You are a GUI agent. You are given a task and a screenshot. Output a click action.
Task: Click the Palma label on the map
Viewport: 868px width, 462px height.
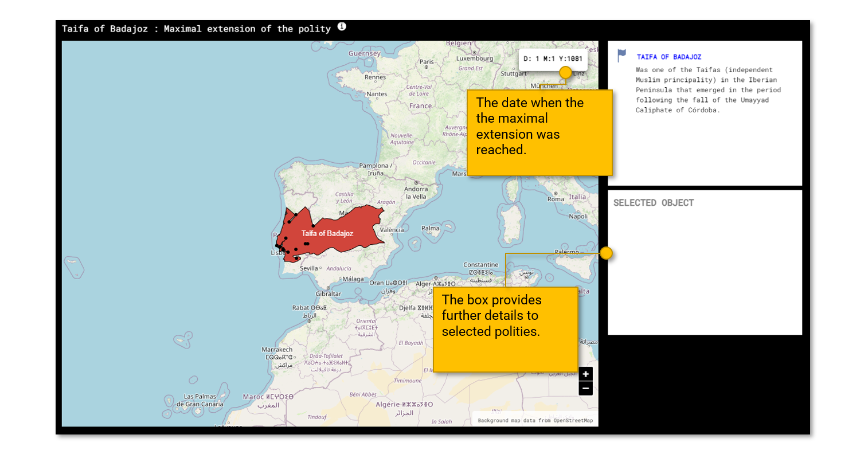pyautogui.click(x=431, y=228)
